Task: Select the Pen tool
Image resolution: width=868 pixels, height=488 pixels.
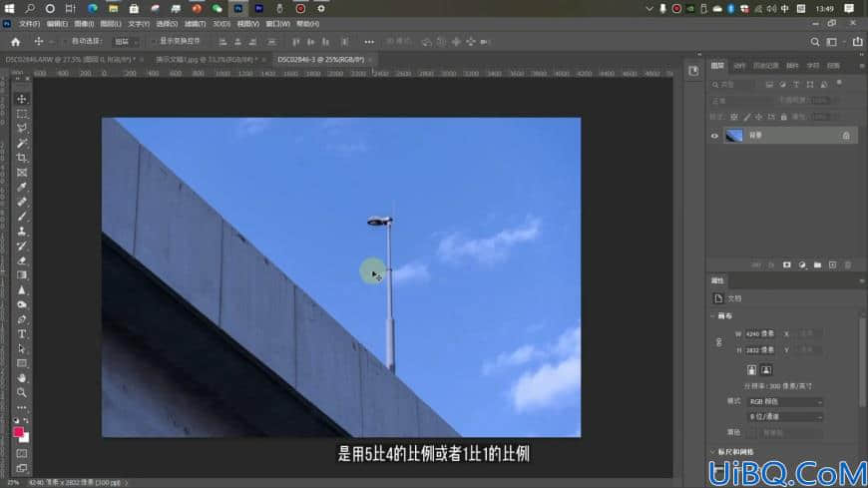Action: [x=22, y=319]
